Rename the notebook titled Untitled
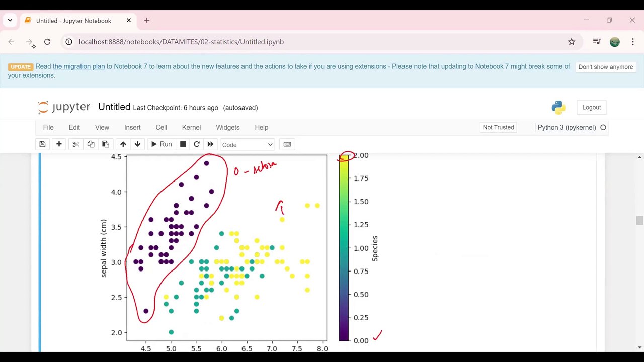644x362 pixels. (114, 107)
